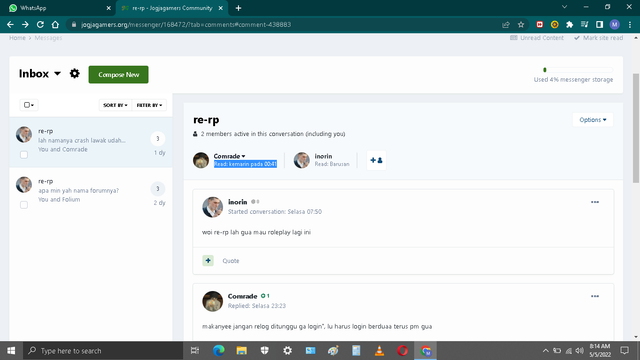Close the re-rp Jogjagamers tab
The height and width of the screenshot is (360, 640).
tap(220, 8)
